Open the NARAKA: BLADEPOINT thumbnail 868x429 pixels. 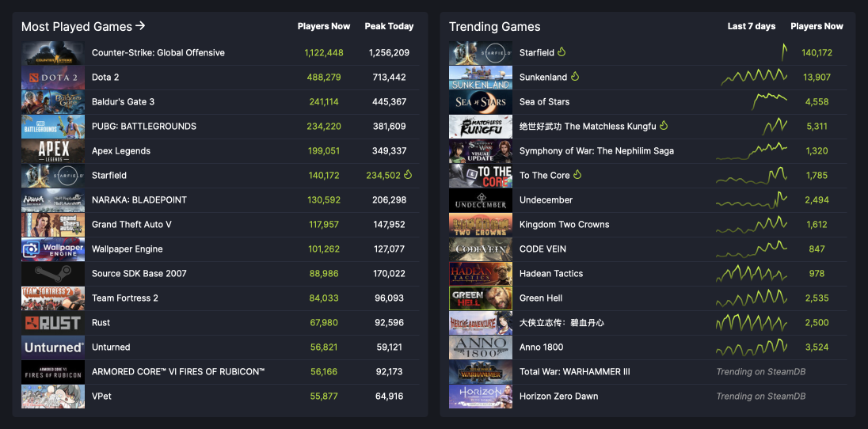coord(53,199)
